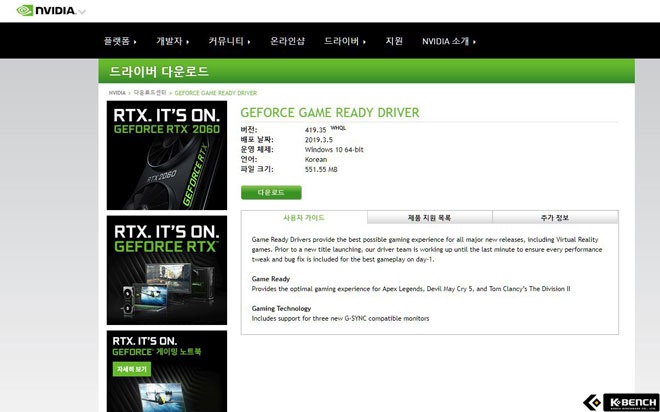
Task: Click the 자세히 보기 button in laptop banner
Action: (132, 369)
